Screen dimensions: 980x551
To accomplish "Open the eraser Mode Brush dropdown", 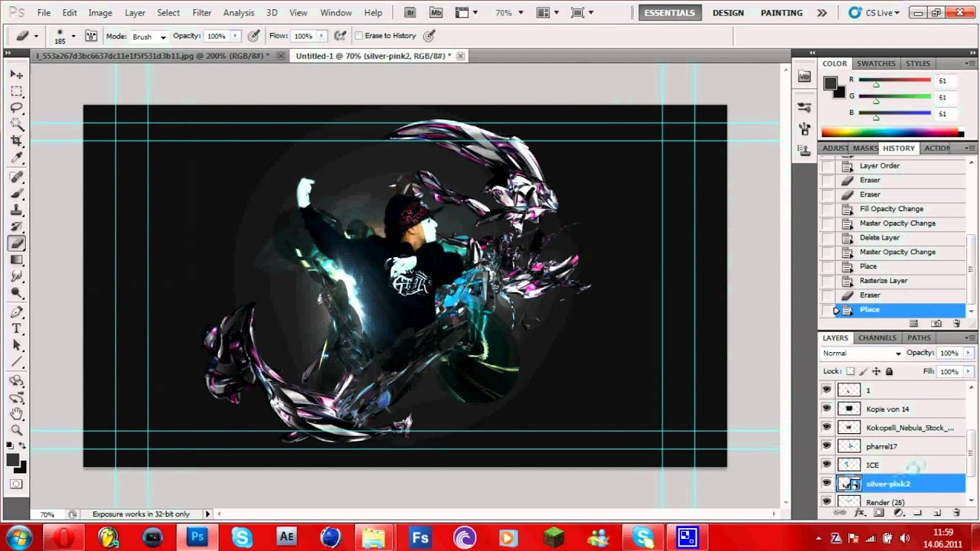I will [x=149, y=36].
